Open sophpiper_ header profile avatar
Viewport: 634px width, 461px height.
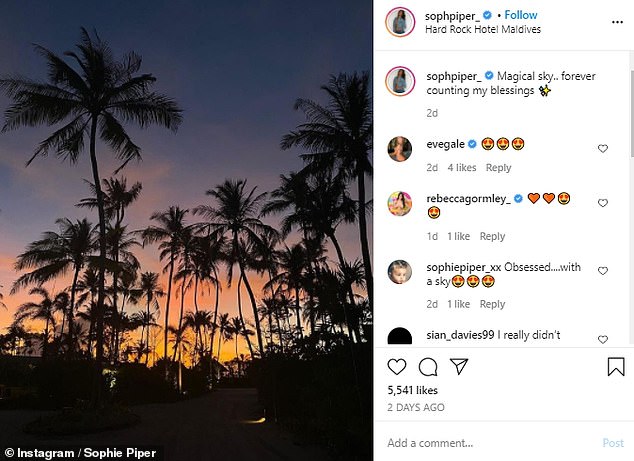pos(400,22)
